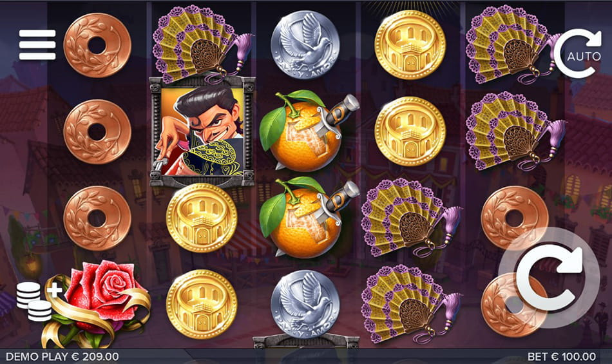
Task: Click the top copper coin in first reel
Action: point(97,45)
